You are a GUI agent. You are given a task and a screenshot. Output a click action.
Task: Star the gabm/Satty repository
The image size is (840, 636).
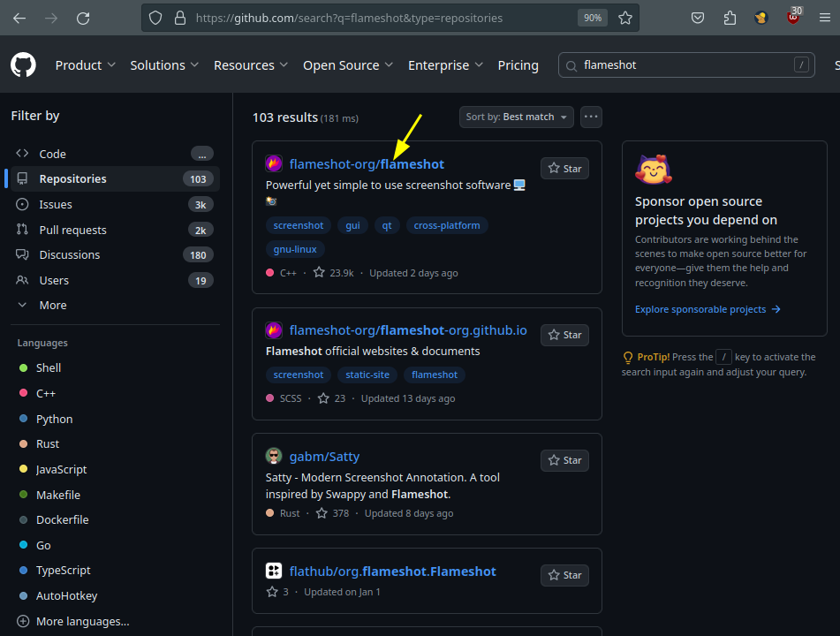(564, 460)
